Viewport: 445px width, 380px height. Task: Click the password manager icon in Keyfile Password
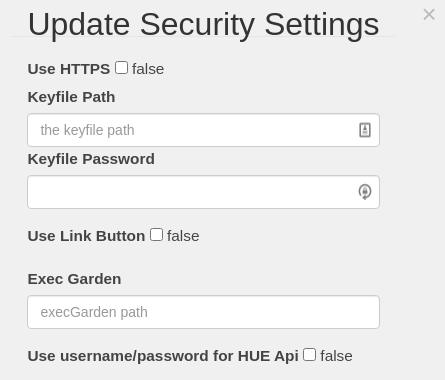point(365,192)
